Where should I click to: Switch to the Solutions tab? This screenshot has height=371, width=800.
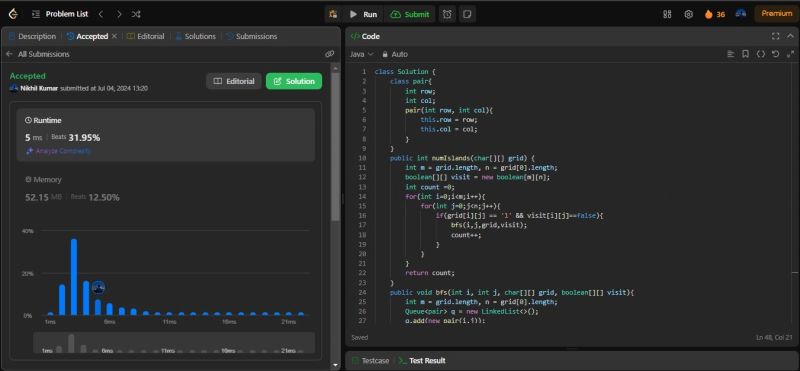(195, 36)
